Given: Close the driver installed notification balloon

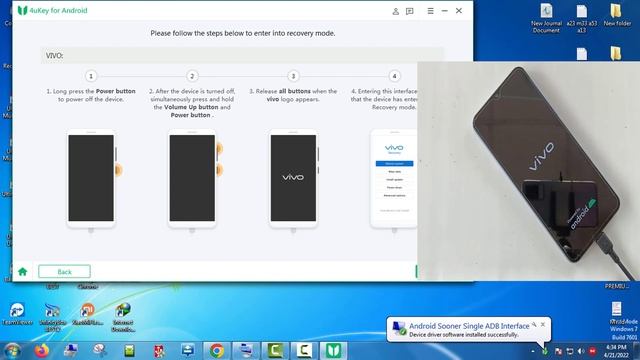Looking at the screenshot, I should pos(543,324).
